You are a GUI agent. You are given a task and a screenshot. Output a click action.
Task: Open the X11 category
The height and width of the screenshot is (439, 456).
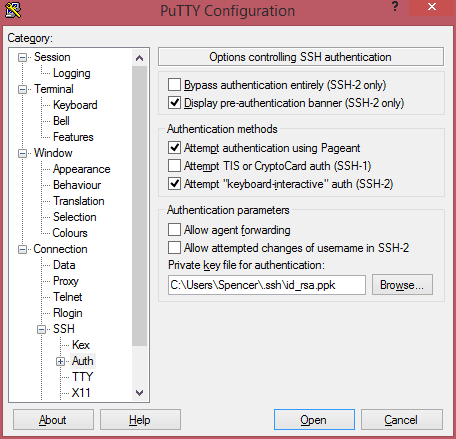[81, 393]
